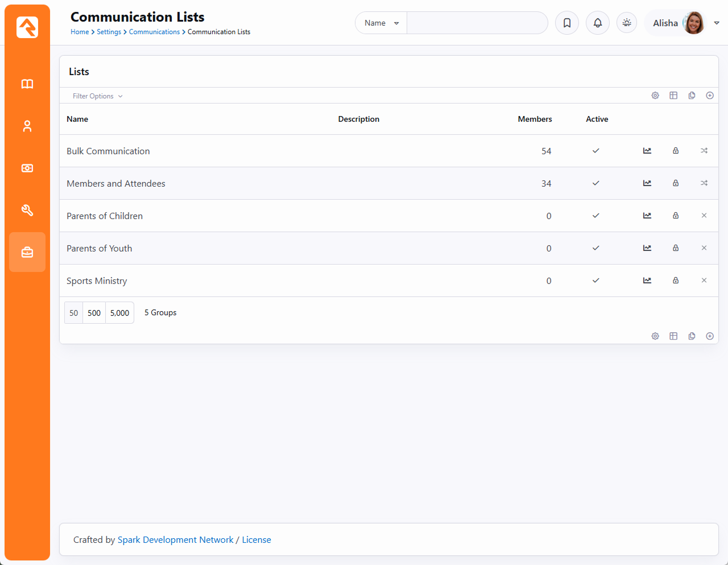Open the briefcase admin sidebar menu

(27, 252)
